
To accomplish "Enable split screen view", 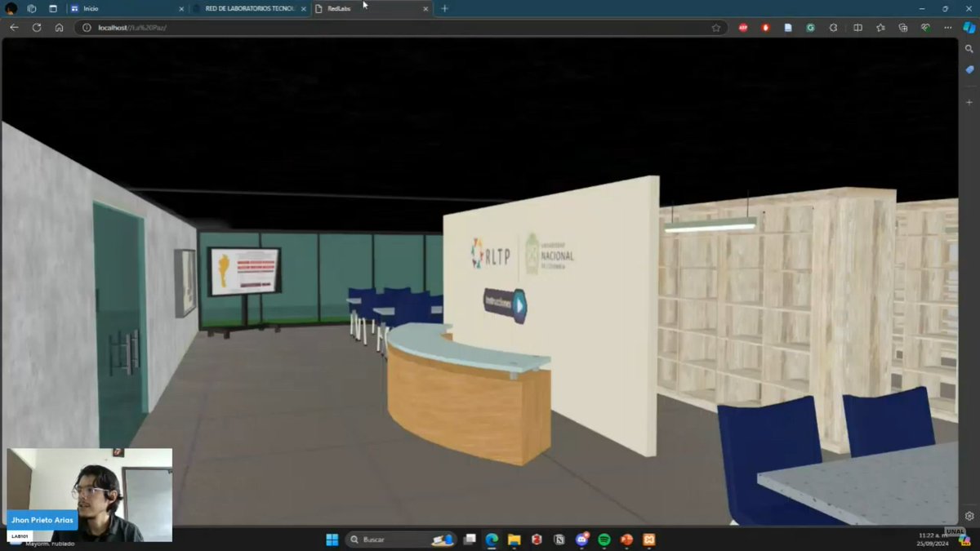I will 857,27.
